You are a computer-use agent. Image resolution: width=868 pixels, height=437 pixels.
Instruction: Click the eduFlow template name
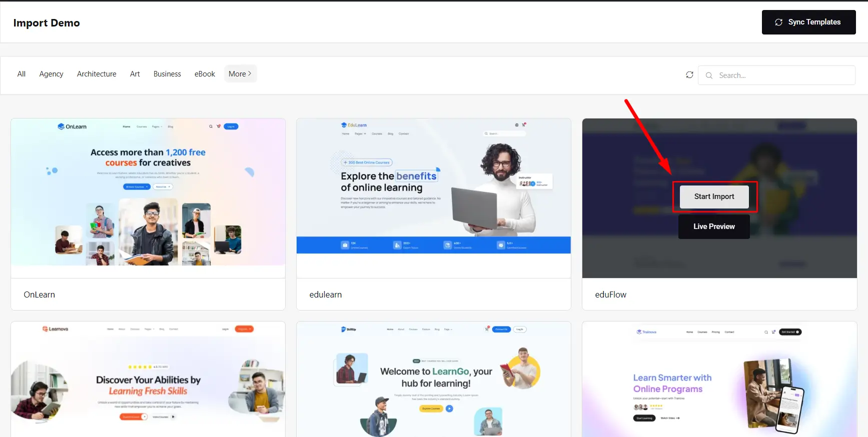(x=610, y=294)
